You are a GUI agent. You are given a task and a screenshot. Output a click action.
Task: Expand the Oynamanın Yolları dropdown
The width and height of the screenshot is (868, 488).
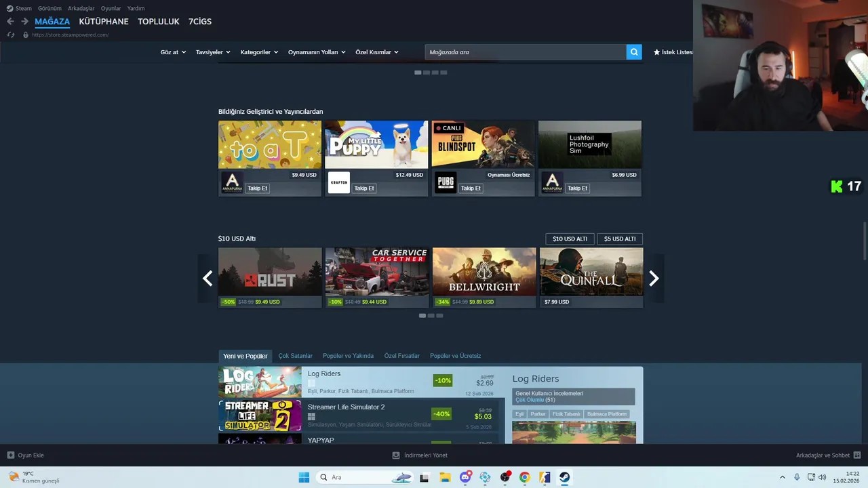coord(317,52)
